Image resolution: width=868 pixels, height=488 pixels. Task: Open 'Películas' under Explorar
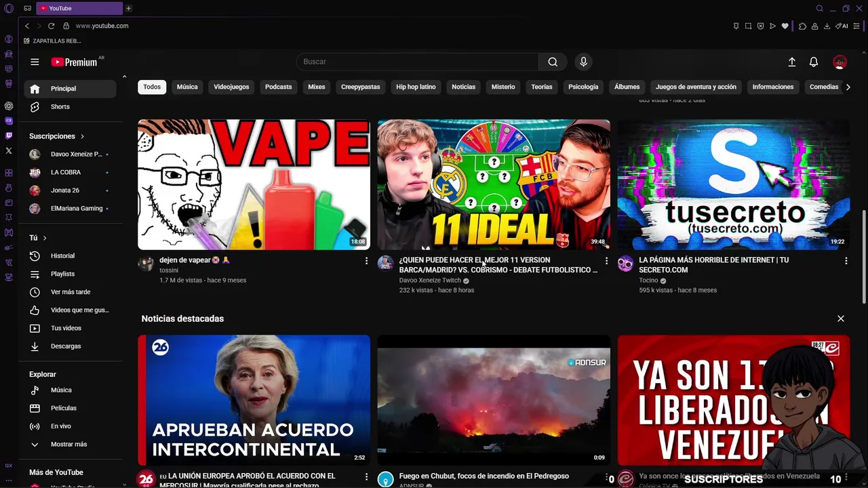68,408
